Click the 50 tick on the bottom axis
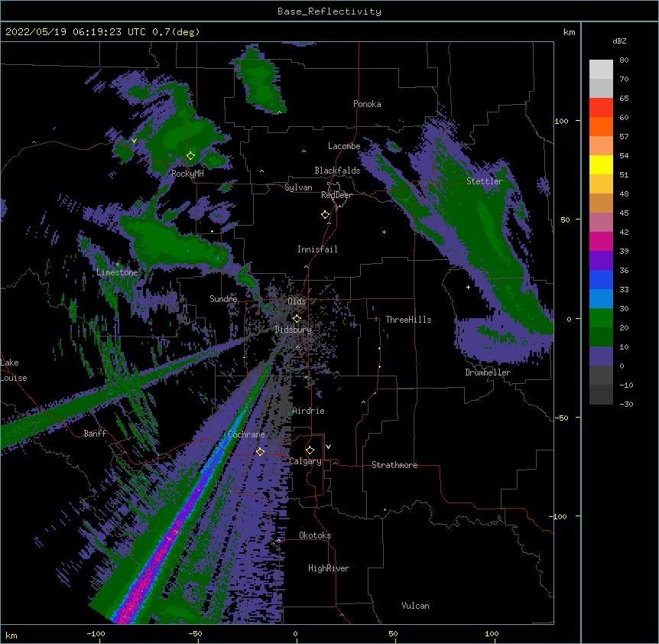 393,633
